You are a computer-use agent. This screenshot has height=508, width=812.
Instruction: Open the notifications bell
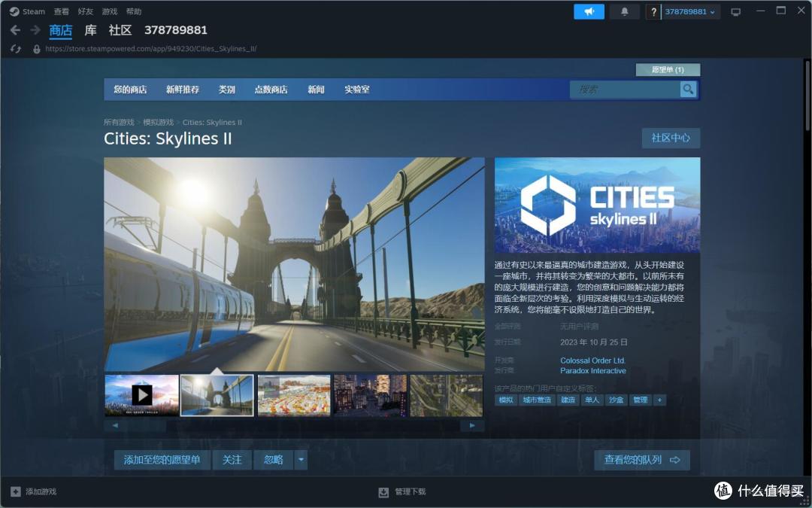pos(625,11)
